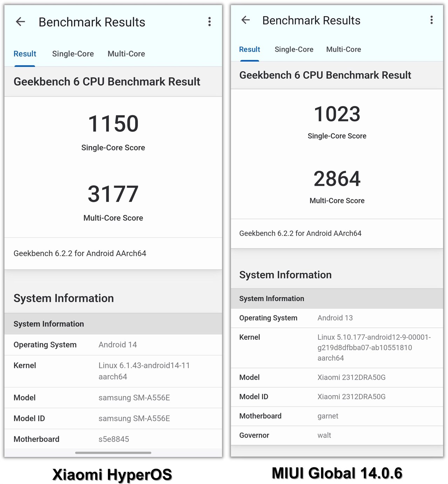This screenshot has height=484, width=448.
Task: Tap back arrow in HyperOS benchmark screen
Action: [x=21, y=22]
